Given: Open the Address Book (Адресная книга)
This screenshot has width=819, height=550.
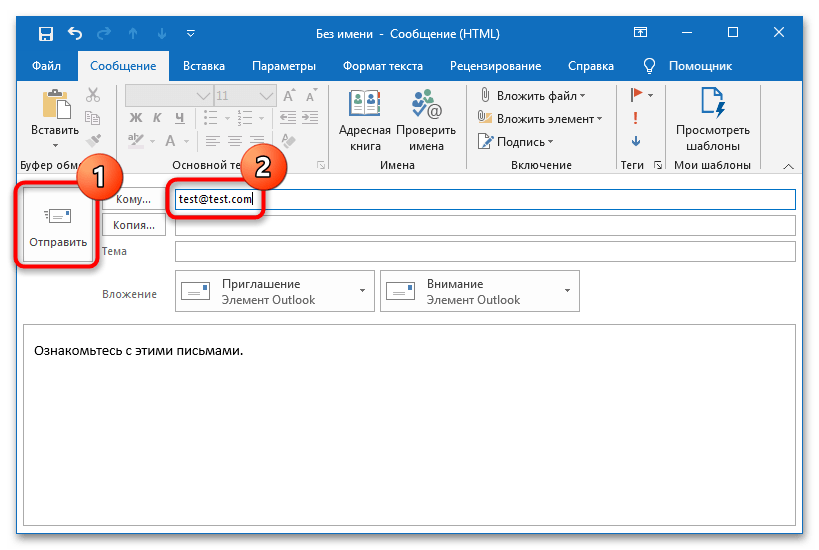Looking at the screenshot, I should (x=364, y=120).
